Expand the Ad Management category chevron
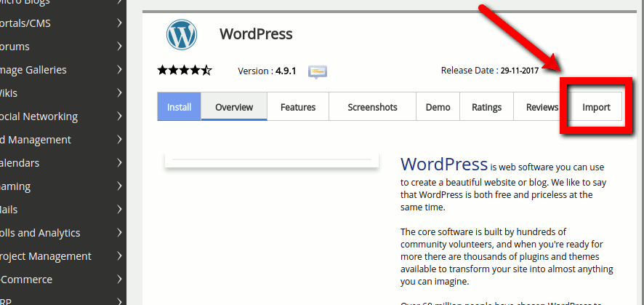 119,139
